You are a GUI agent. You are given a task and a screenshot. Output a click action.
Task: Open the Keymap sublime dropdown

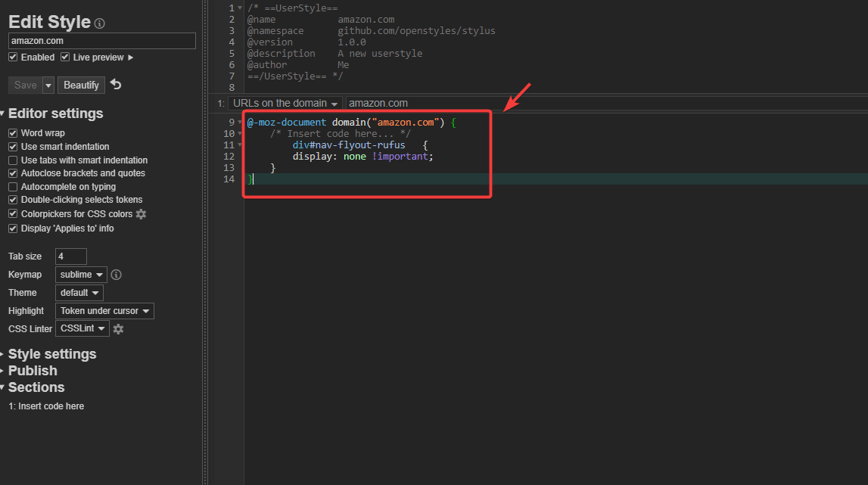(81, 275)
